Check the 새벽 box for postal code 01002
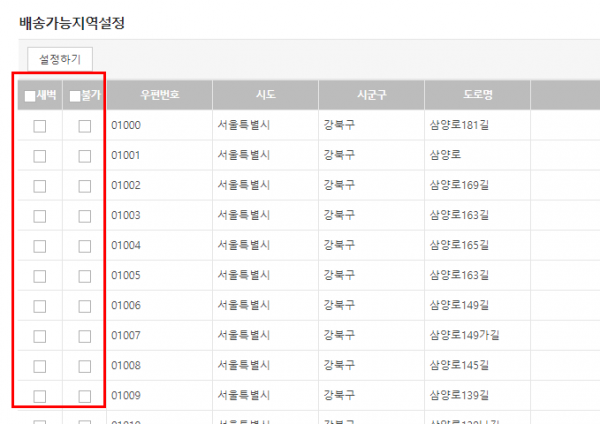The image size is (600, 424). [40, 186]
